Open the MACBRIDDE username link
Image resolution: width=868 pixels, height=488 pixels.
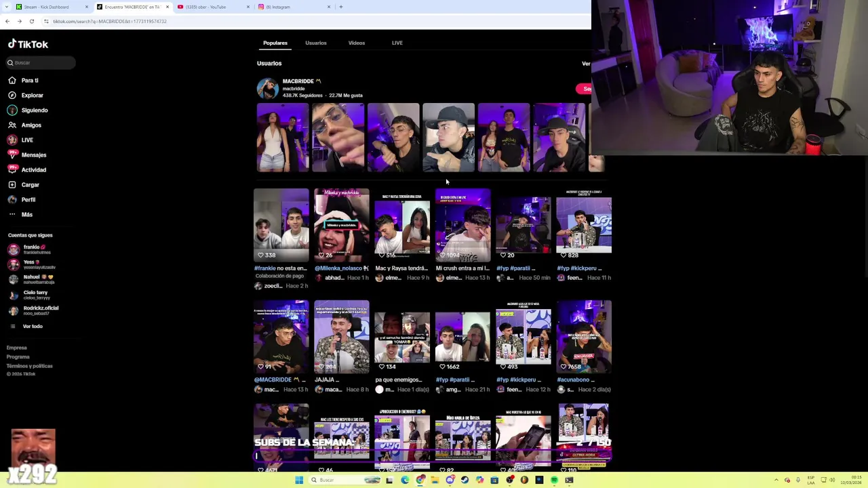click(294, 88)
